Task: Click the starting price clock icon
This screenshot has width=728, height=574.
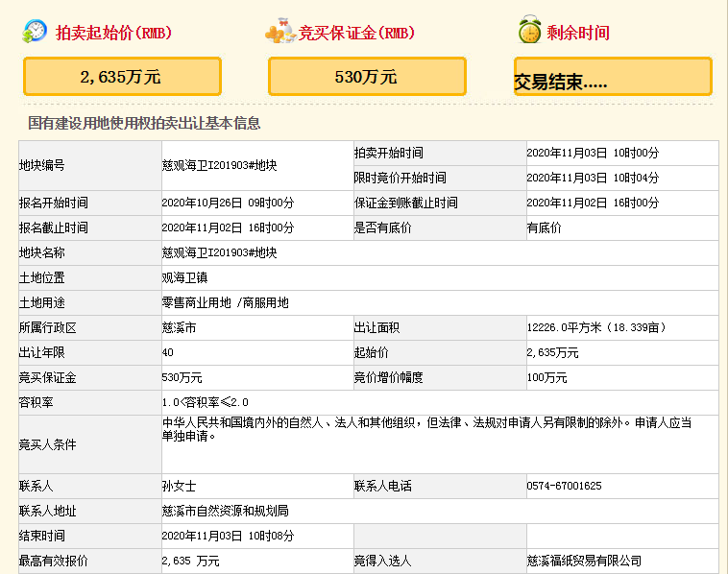Action: tap(35, 31)
